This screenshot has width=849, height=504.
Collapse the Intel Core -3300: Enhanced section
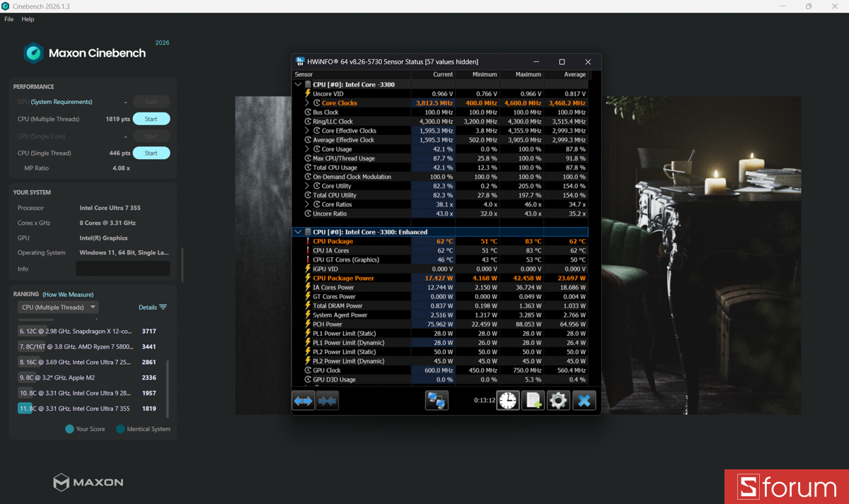[x=298, y=232]
